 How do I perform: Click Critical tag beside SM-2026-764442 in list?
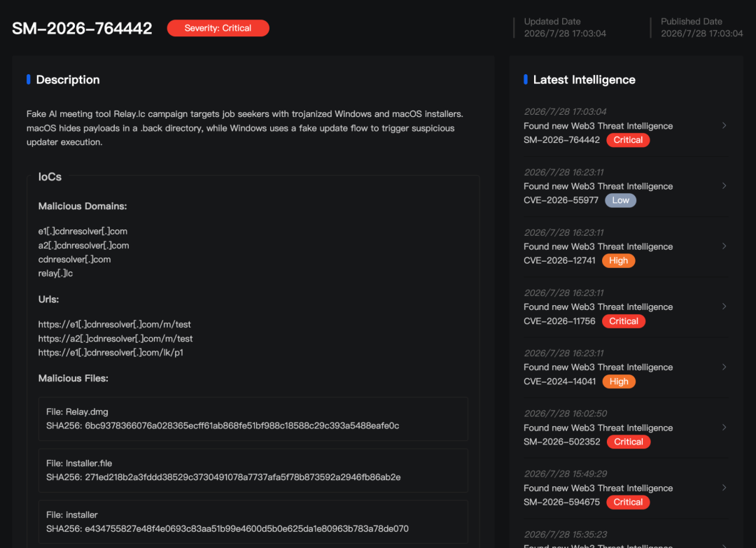[628, 140]
